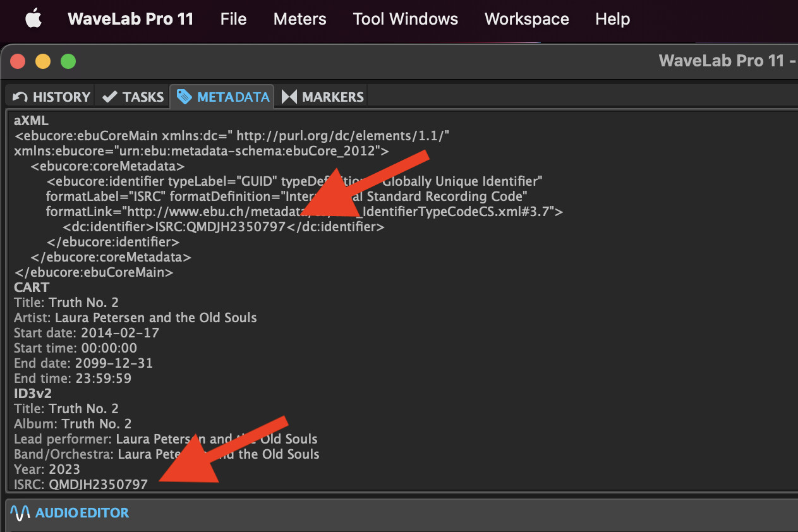The height and width of the screenshot is (532, 798).
Task: Click the dc:identifier ISRC line in aXML
Action: coord(223,227)
